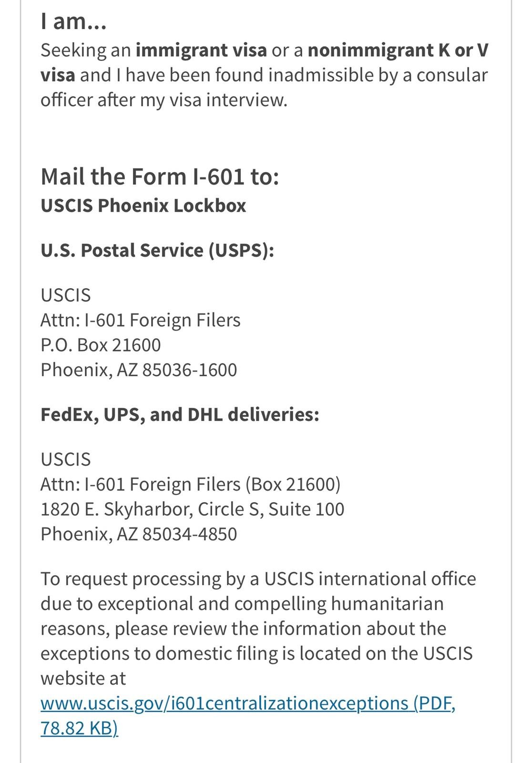
Task: Click "Attn: I-601 Foreign Filers (Box 21600)" line
Action: [191, 485]
